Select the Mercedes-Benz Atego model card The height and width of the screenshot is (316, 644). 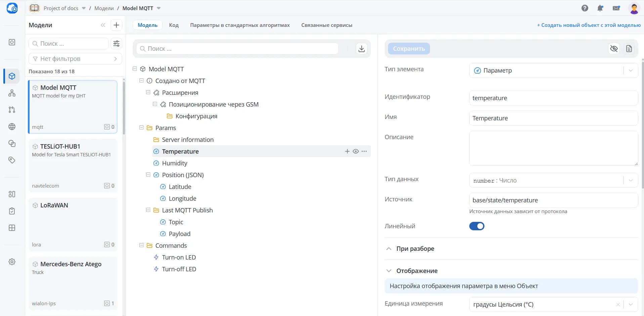coord(73,283)
